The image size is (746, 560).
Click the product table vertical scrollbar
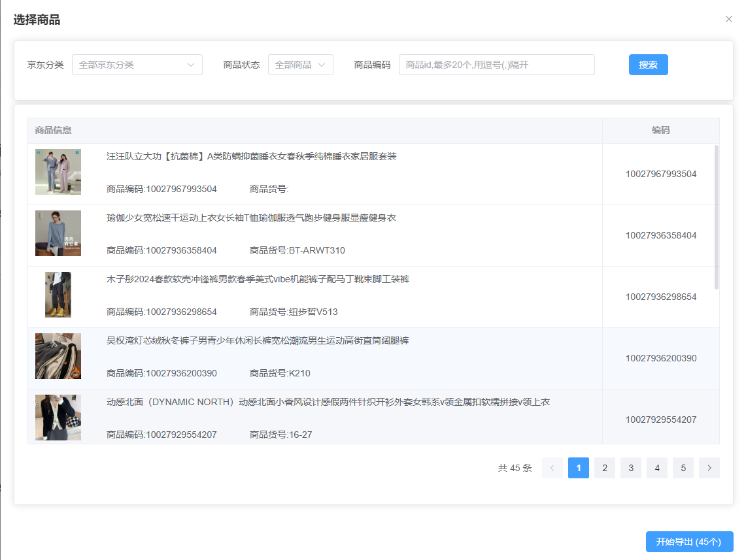(x=717, y=217)
